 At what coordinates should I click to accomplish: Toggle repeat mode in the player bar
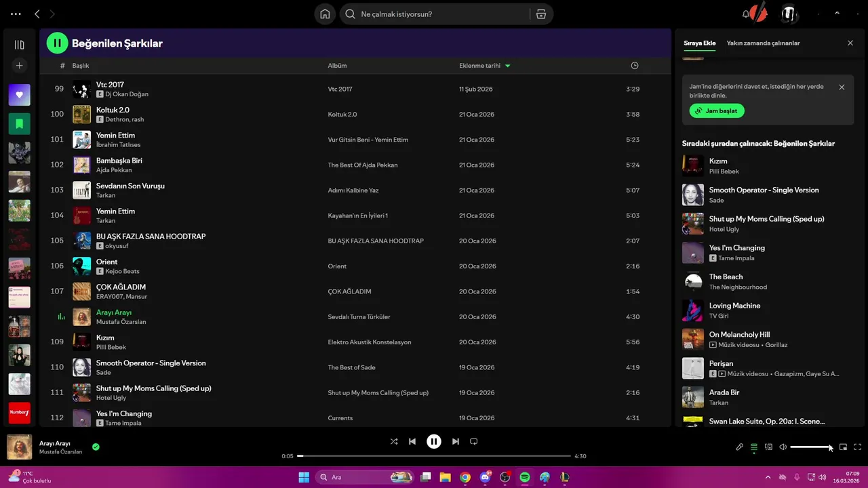coord(474,441)
